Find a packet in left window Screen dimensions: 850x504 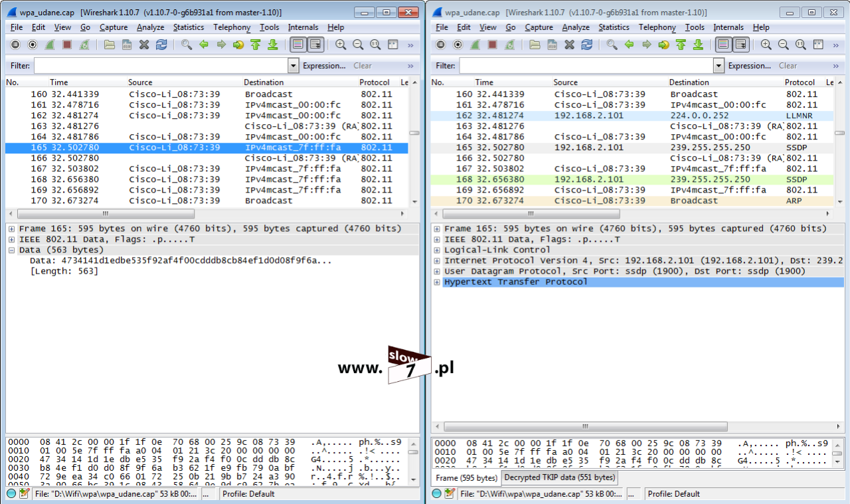coord(187,44)
